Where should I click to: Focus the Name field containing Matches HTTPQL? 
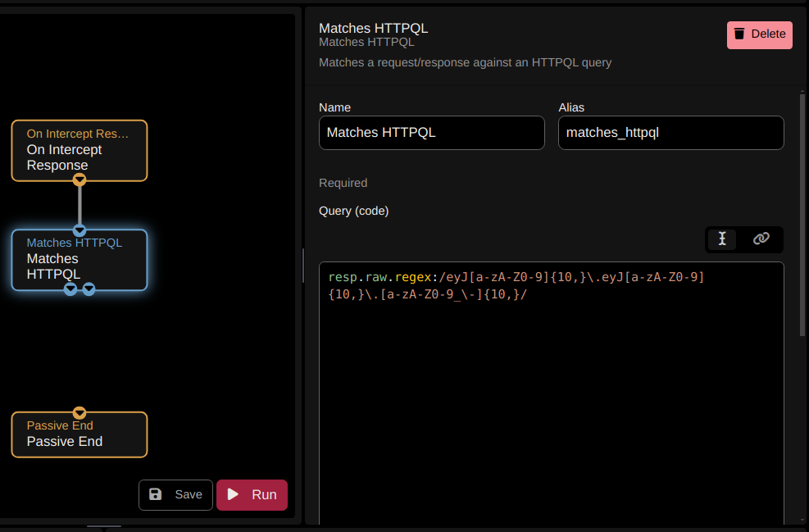[432, 133]
